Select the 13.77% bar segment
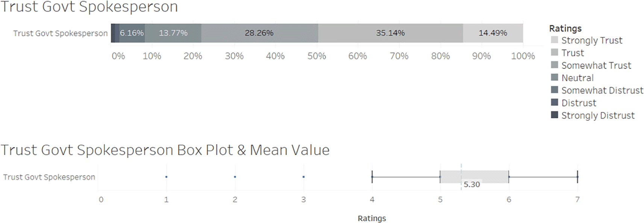 173,33
